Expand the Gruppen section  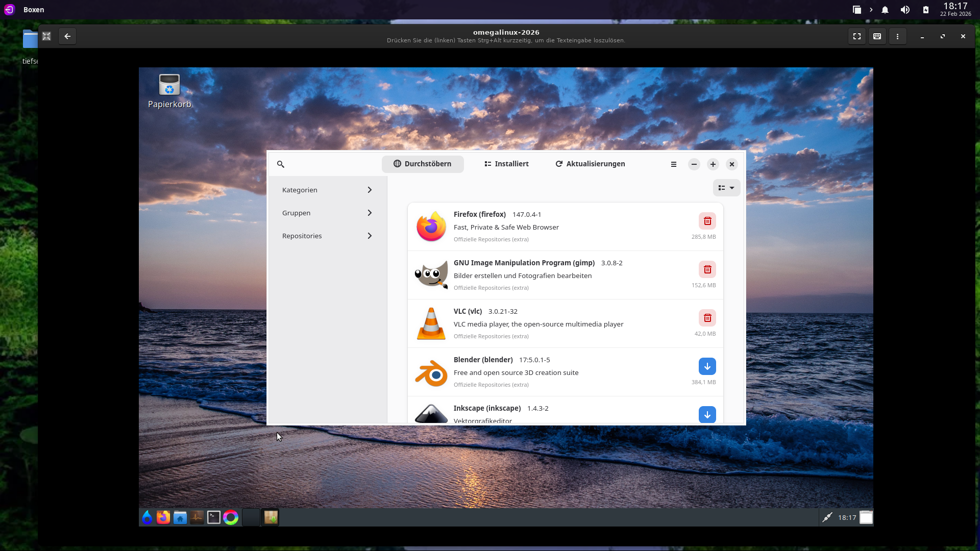(327, 213)
